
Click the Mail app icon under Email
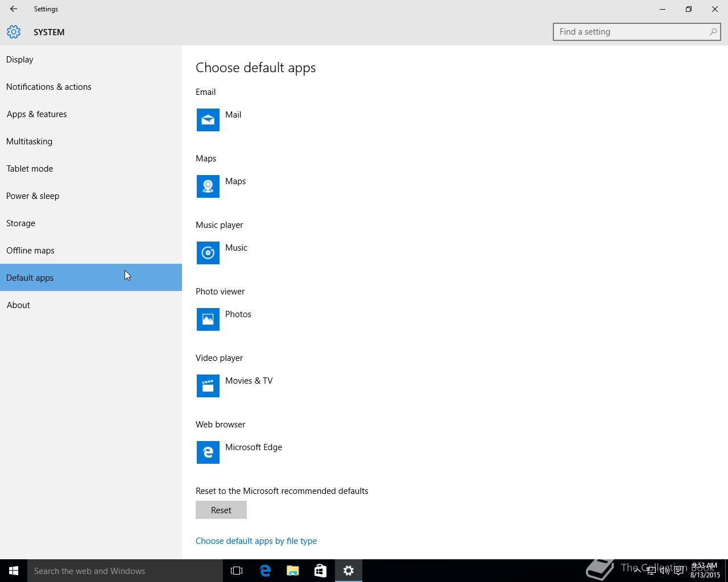click(x=208, y=120)
